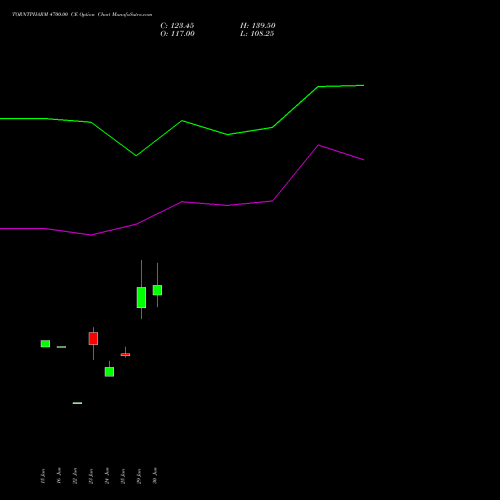The image size is (500, 500).
Task: Select the high value H: 139.50
Action: pyautogui.click(x=258, y=26)
